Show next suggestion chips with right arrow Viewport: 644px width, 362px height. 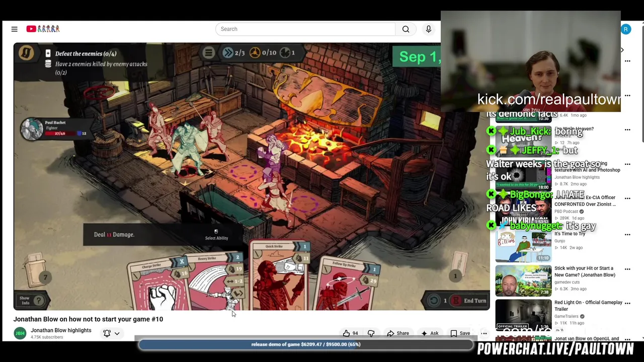point(622,50)
